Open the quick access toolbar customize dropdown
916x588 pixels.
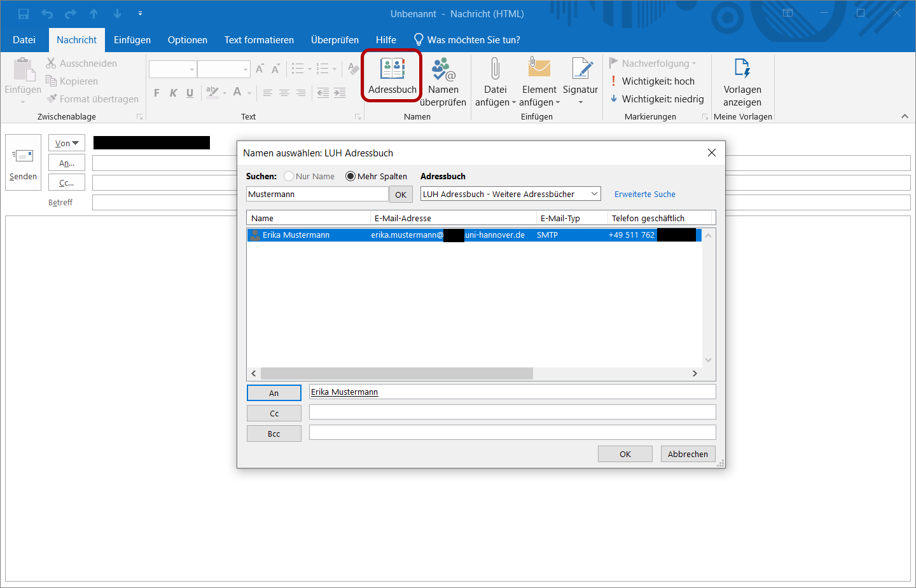pos(140,13)
